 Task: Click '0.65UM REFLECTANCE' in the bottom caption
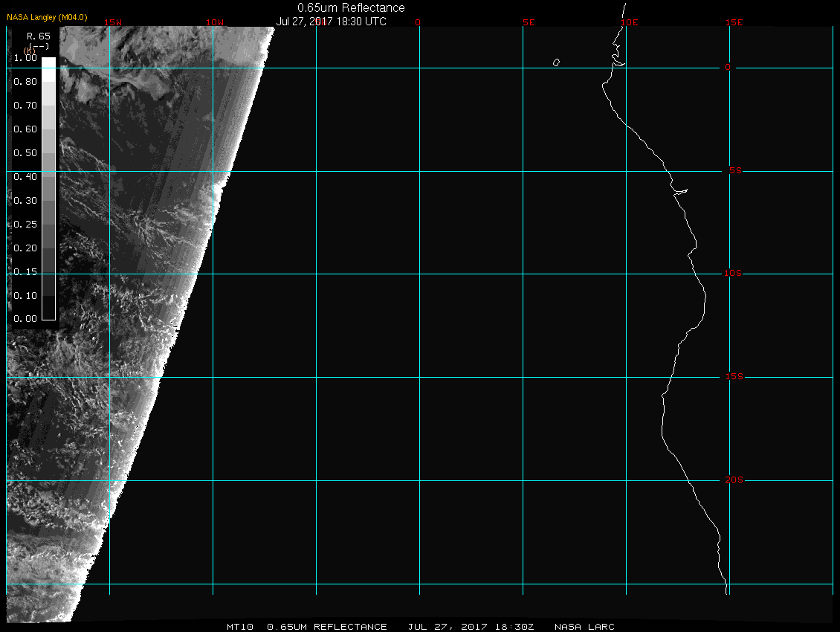[x=327, y=627]
